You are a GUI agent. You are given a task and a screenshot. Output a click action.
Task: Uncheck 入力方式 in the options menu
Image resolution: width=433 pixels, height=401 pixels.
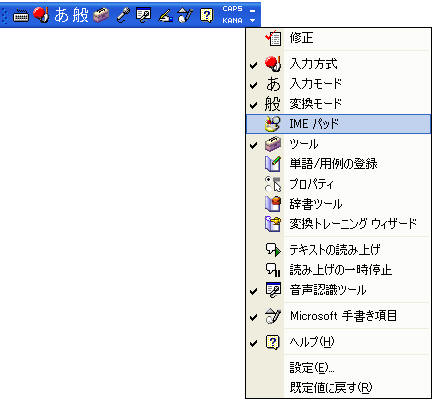click(338, 64)
